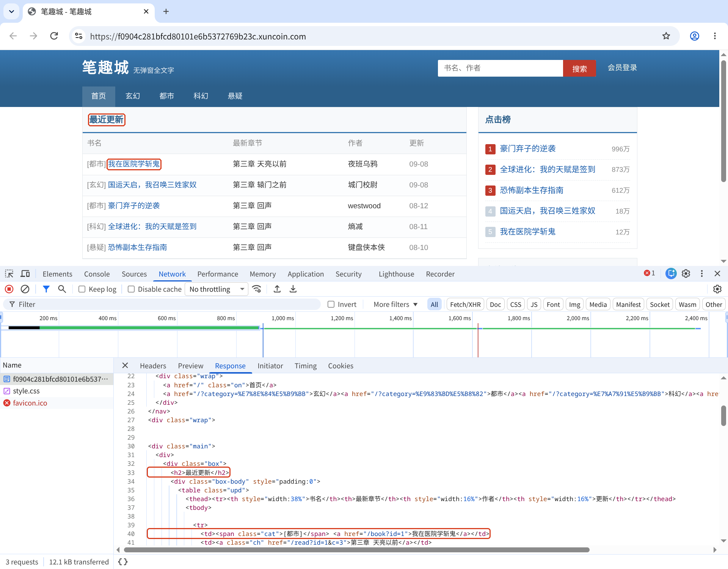Open Network panel settings gear
The height and width of the screenshot is (569, 728).
pos(717,289)
